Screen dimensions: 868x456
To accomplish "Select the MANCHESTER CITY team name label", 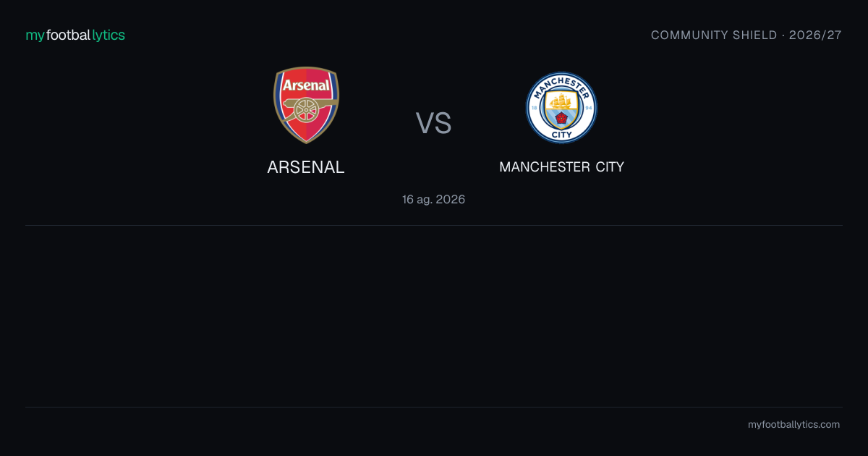I will [x=561, y=167].
